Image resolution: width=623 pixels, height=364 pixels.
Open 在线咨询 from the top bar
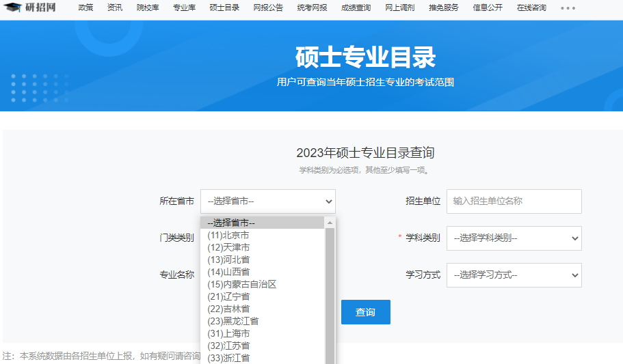point(531,8)
